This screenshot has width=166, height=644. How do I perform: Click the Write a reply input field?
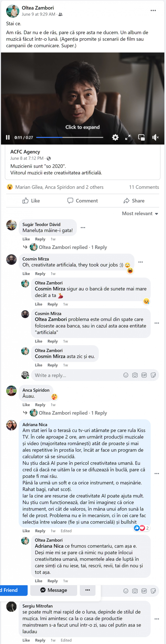pyautogui.click(x=75, y=375)
